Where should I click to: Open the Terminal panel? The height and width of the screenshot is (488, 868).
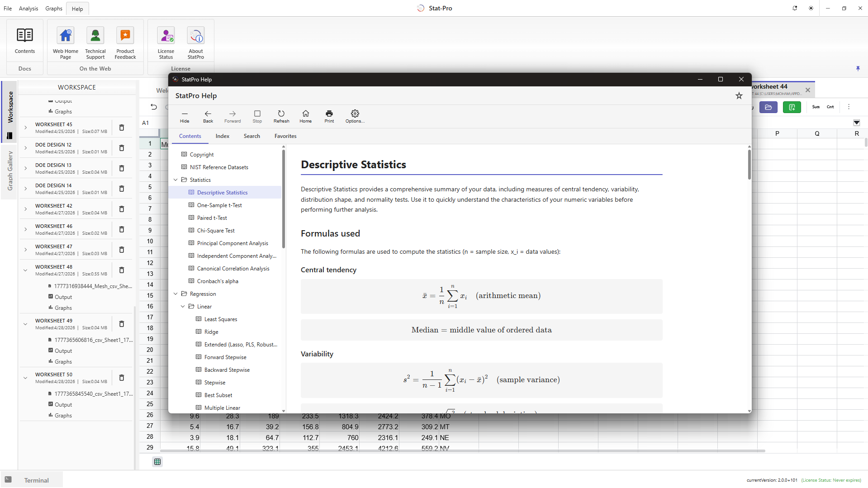click(32, 480)
